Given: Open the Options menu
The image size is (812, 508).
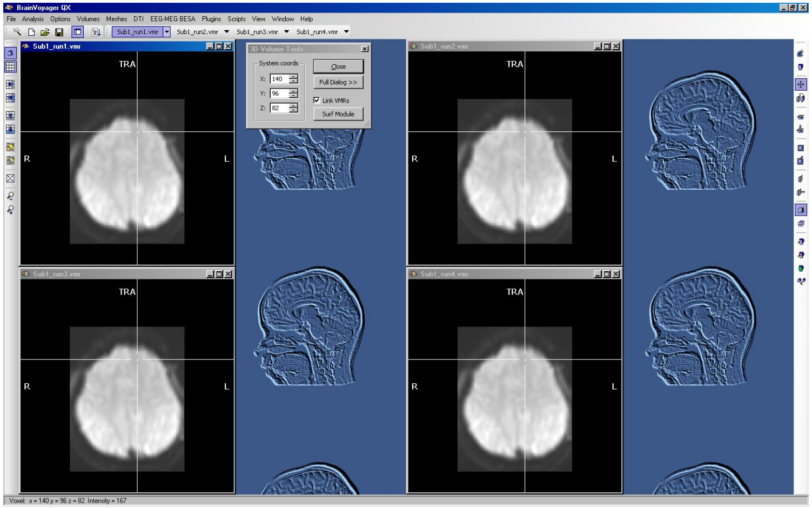Looking at the screenshot, I should tap(61, 19).
